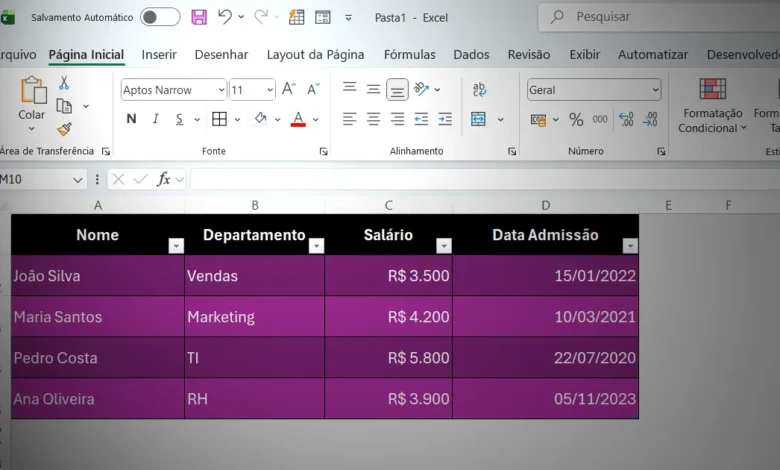Viewport: 780px width, 470px height.
Task: Click the Increase Decimal icon
Action: click(x=626, y=119)
